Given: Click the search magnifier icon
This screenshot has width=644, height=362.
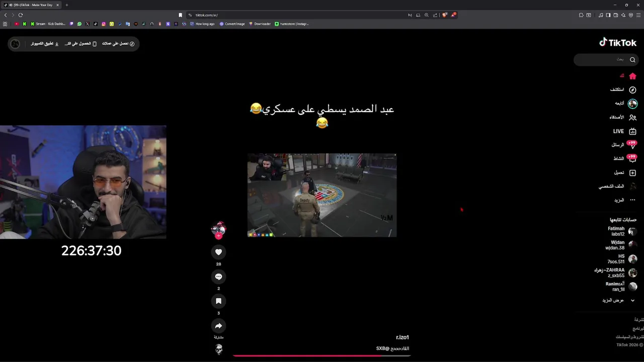Looking at the screenshot, I should click(x=632, y=59).
